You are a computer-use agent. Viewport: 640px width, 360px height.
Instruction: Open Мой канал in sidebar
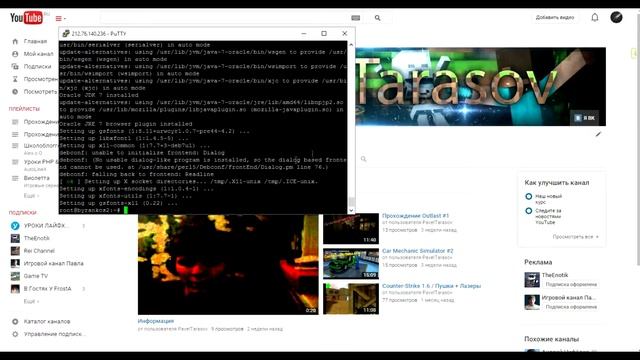38,54
